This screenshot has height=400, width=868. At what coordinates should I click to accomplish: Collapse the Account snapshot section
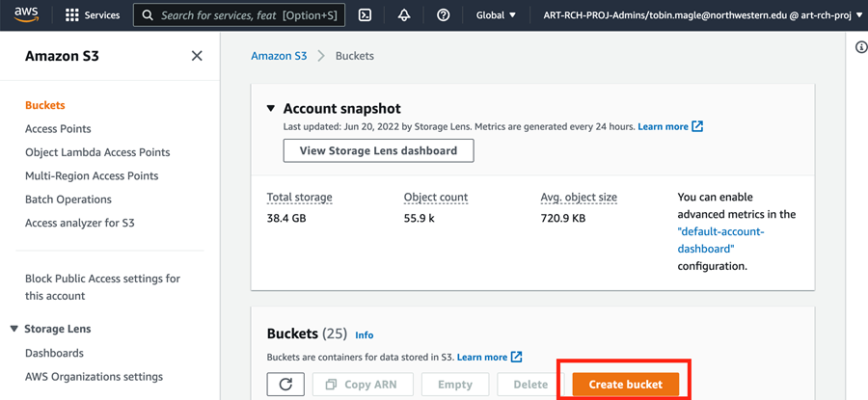[272, 109]
